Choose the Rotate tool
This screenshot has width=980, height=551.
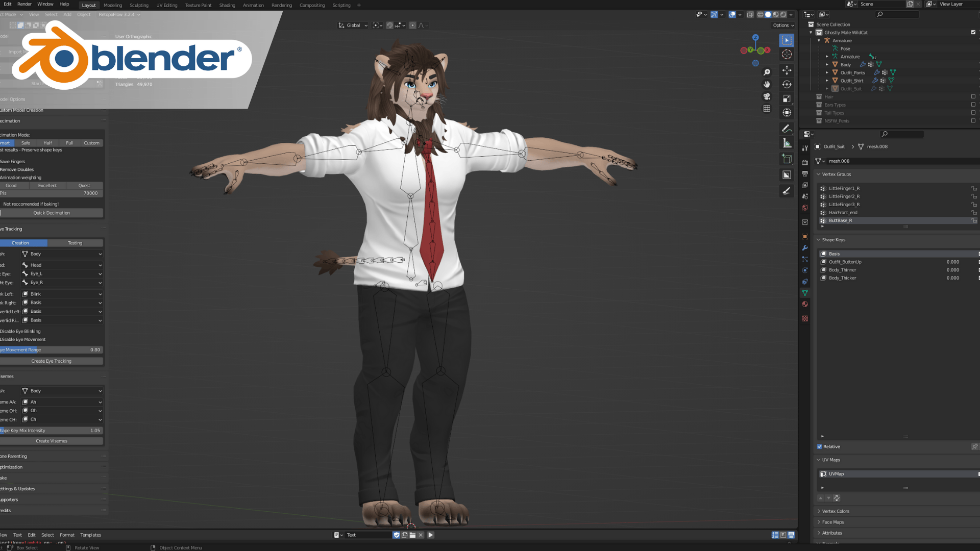coord(787,84)
